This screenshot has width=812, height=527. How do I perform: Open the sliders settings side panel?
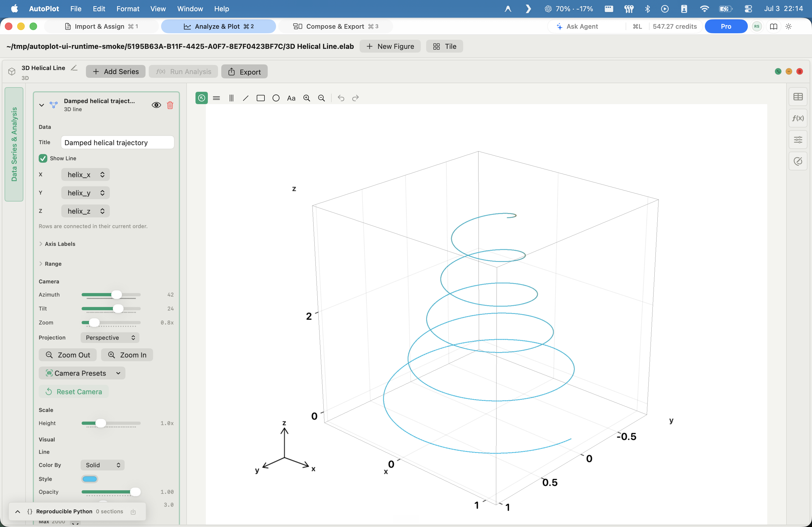[798, 140]
